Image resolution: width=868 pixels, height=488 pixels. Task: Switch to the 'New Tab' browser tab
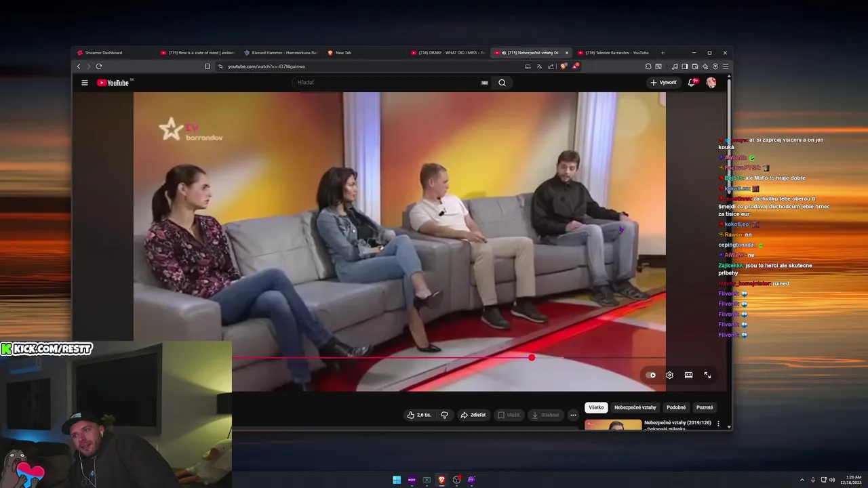(363, 53)
